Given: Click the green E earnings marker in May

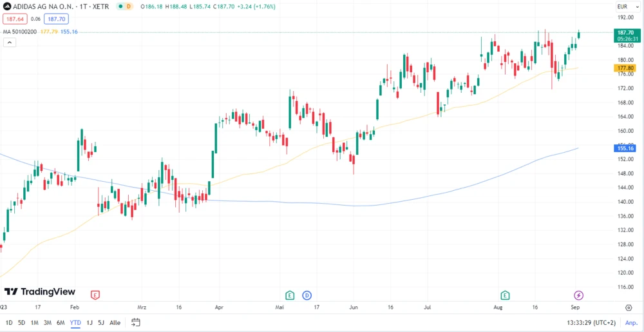Looking at the screenshot, I should pos(290,295).
